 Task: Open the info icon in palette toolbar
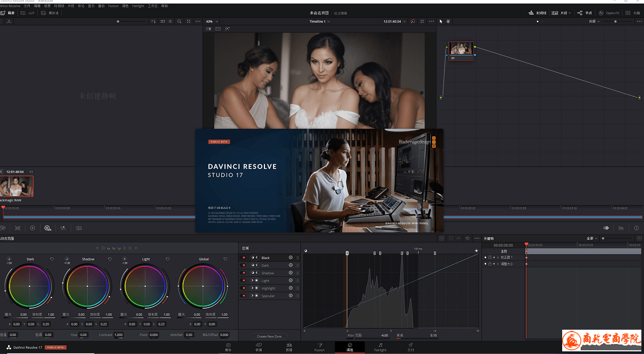click(x=636, y=228)
